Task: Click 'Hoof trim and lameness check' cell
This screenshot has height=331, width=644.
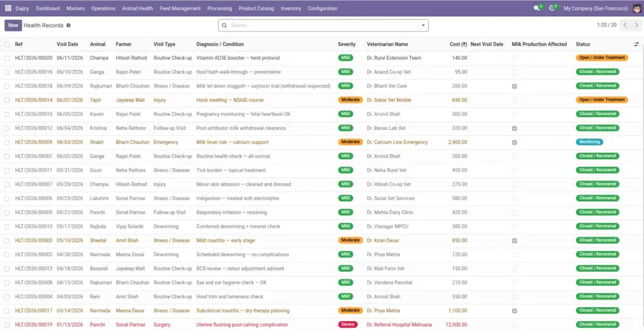Action: [x=230, y=297]
